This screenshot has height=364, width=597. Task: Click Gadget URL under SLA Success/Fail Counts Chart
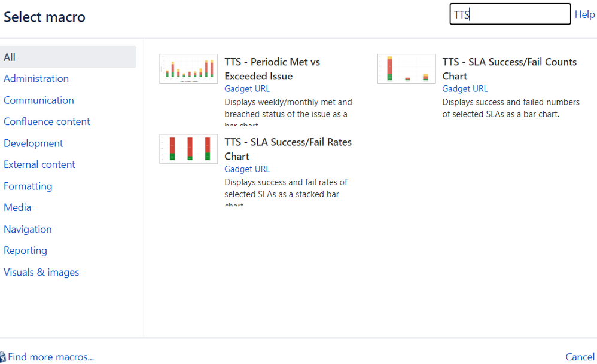tap(465, 89)
